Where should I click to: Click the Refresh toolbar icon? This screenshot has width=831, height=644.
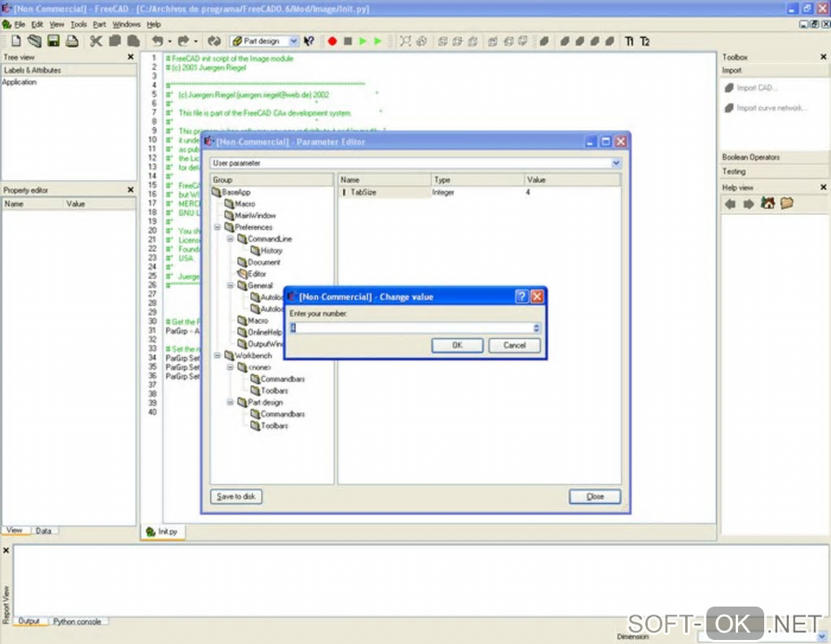214,41
